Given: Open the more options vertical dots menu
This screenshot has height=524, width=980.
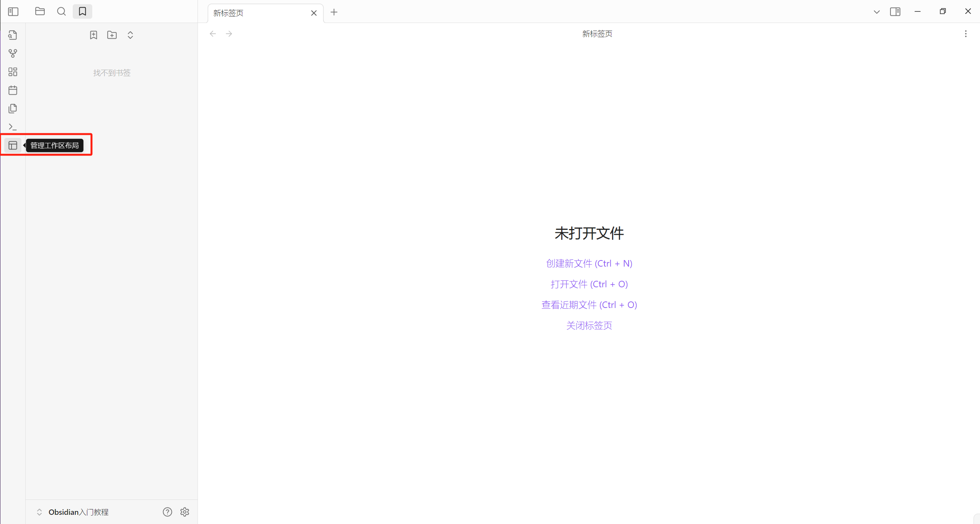Looking at the screenshot, I should 965,34.
